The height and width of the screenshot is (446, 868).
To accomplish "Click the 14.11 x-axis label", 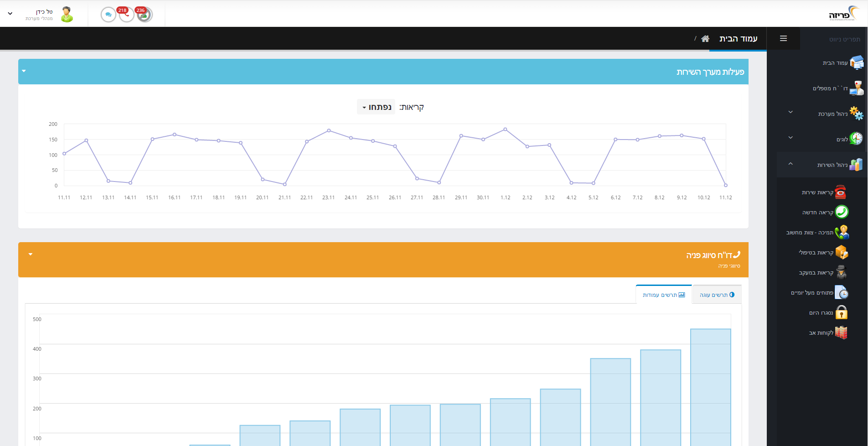I will tap(130, 197).
